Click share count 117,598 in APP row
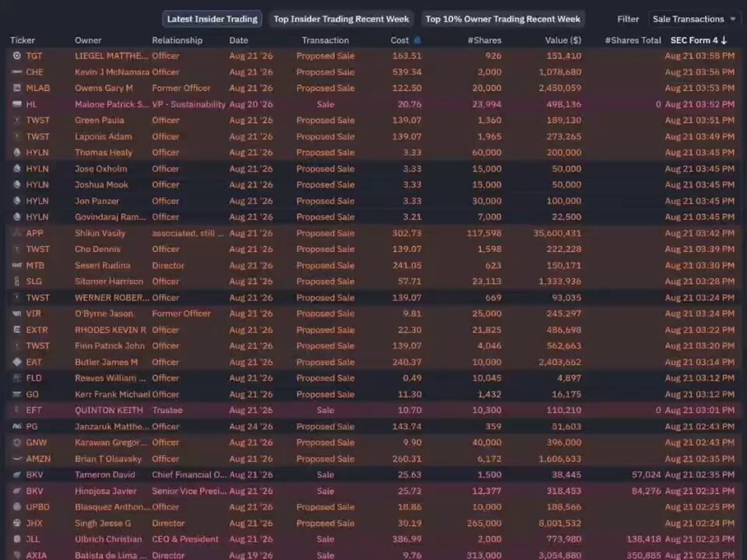This screenshot has width=747, height=560. tap(484, 233)
